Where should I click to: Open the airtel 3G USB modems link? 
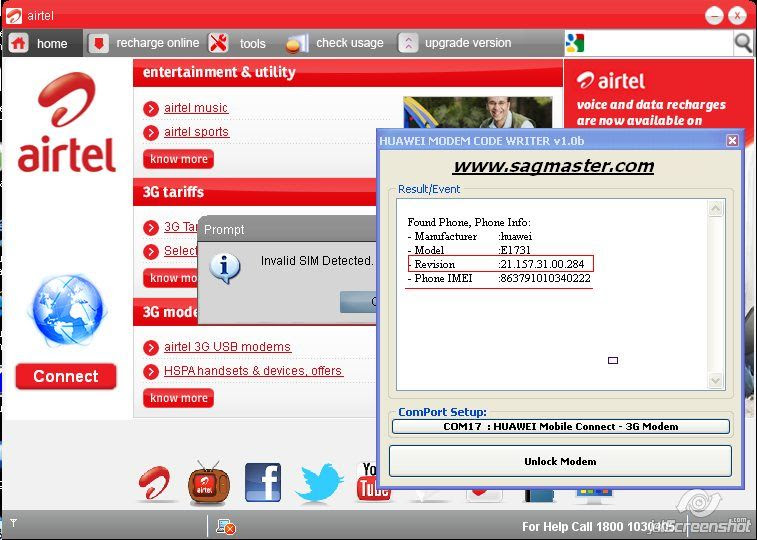click(227, 346)
